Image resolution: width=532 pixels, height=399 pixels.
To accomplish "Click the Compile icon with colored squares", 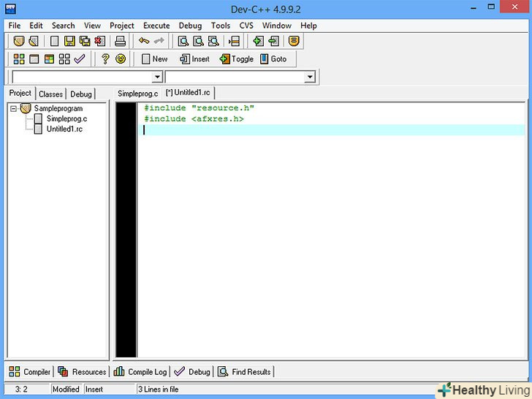I will [19, 59].
